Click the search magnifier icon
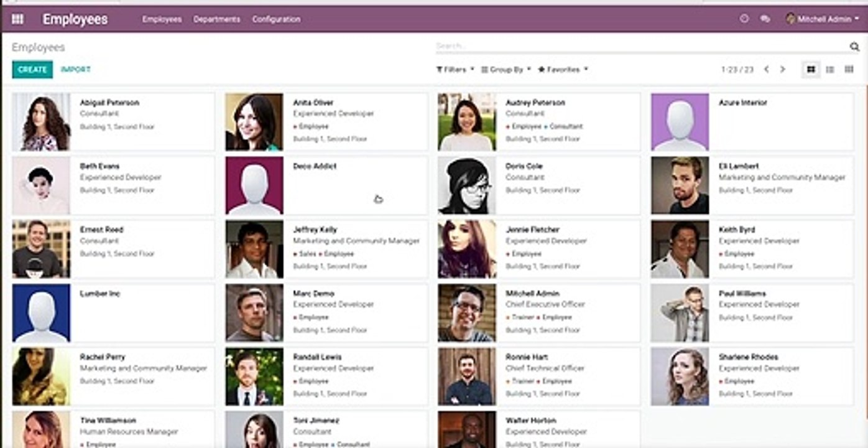 pos(855,47)
